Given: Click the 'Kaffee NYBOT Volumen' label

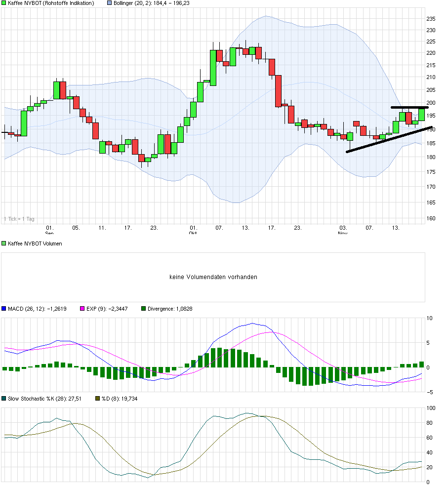Looking at the screenshot, I should click(x=35, y=243).
